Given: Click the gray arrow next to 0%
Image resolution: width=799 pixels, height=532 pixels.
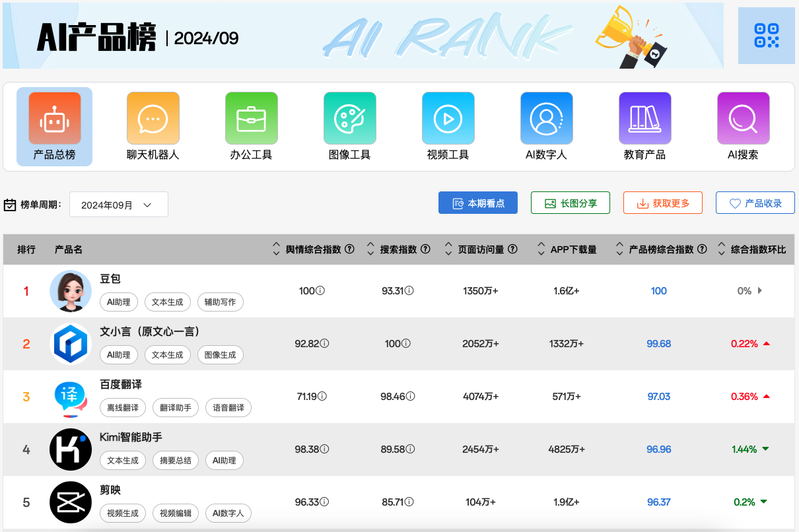Looking at the screenshot, I should point(760,291).
